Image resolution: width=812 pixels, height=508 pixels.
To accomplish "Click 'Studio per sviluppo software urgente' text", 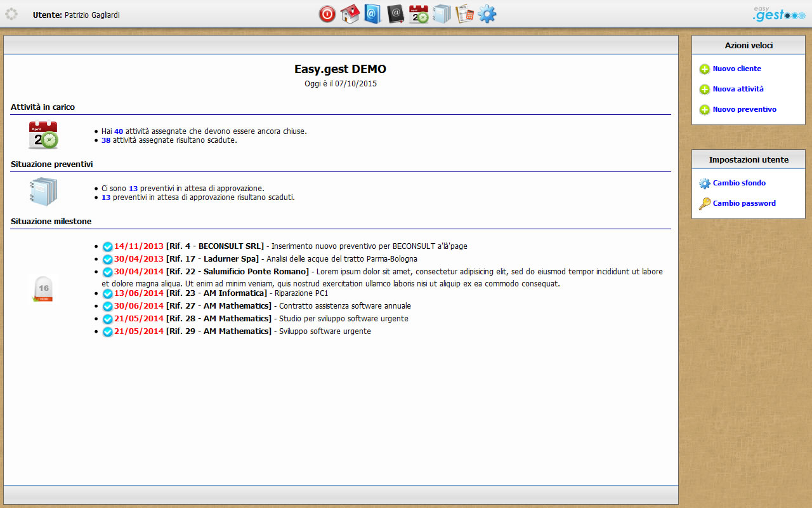I will (344, 318).
